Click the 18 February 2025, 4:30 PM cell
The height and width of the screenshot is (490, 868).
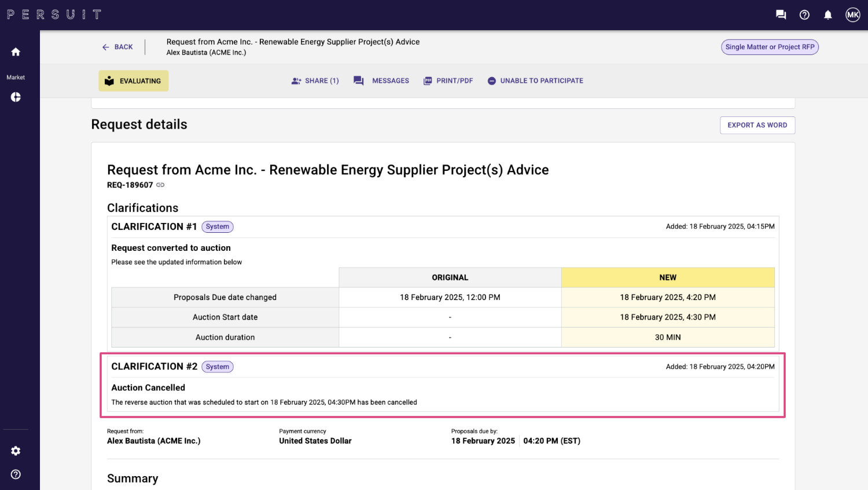pos(668,317)
